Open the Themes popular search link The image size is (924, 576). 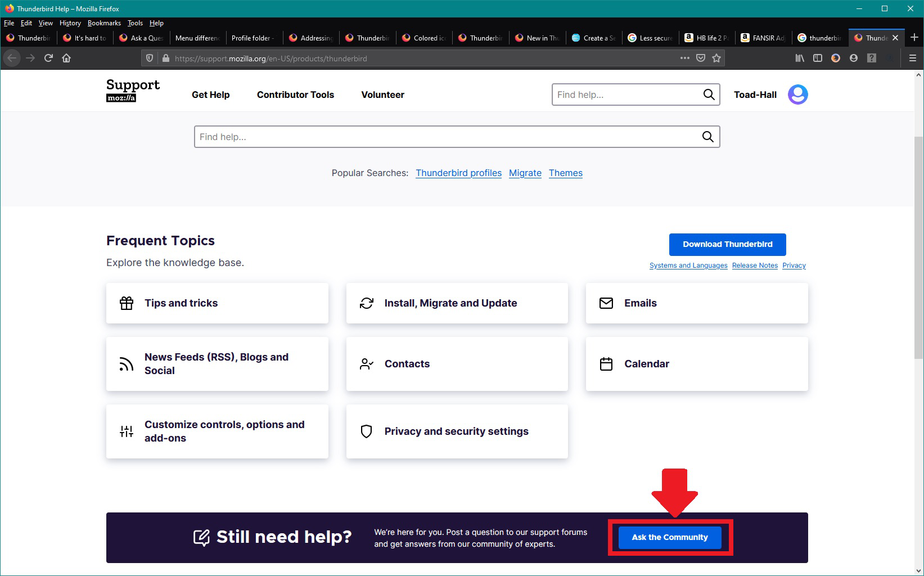pos(566,173)
